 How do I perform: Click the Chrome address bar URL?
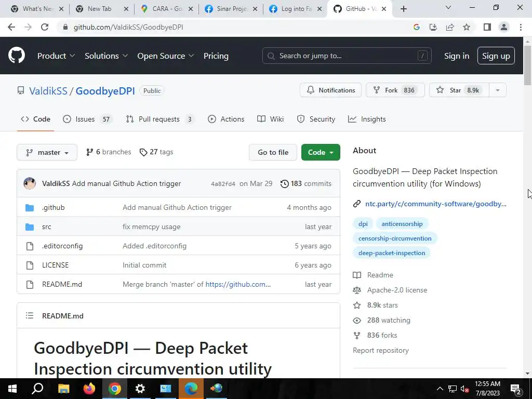pos(128,27)
